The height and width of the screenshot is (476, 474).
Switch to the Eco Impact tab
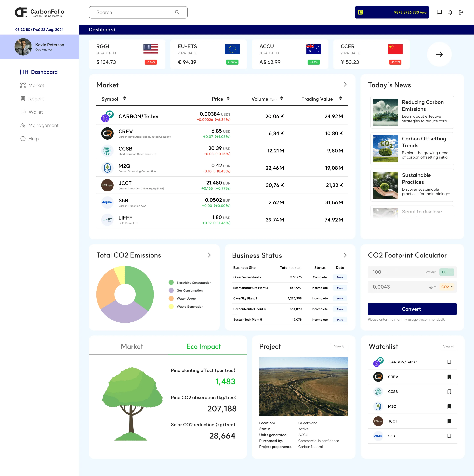tap(203, 346)
